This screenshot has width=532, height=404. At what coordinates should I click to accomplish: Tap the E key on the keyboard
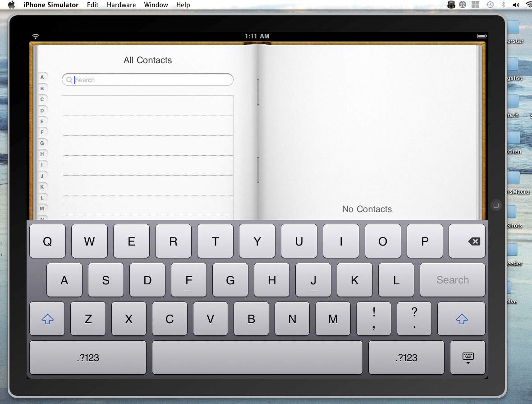(x=131, y=241)
